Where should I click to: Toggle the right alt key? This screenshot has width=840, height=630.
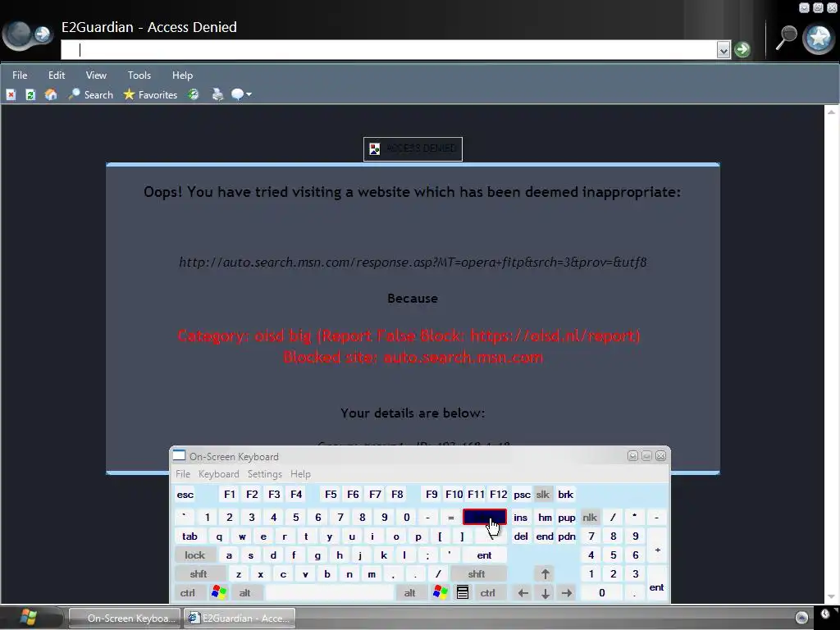(410, 593)
